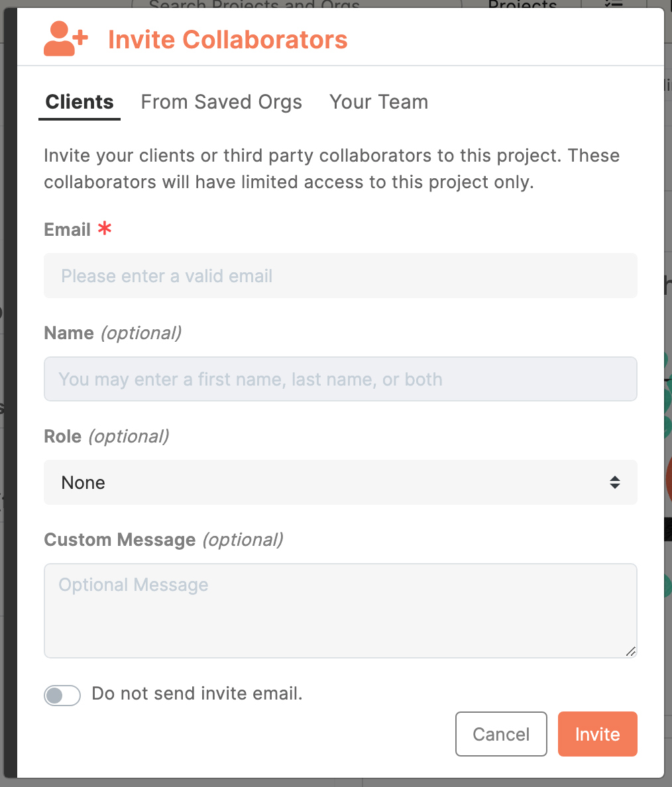The image size is (672, 787).
Task: Click the up-down arrows in Role selector
Action: [x=615, y=482]
